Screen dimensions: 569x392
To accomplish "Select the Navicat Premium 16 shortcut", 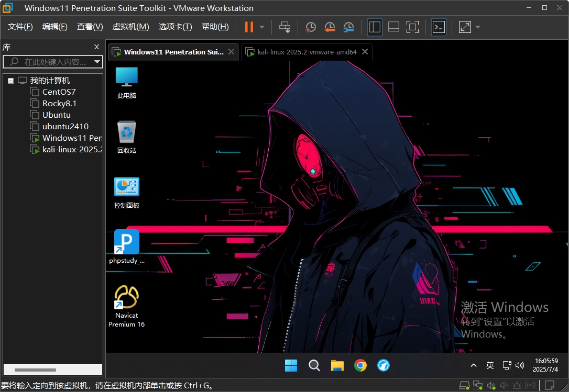I will pyautogui.click(x=127, y=306).
